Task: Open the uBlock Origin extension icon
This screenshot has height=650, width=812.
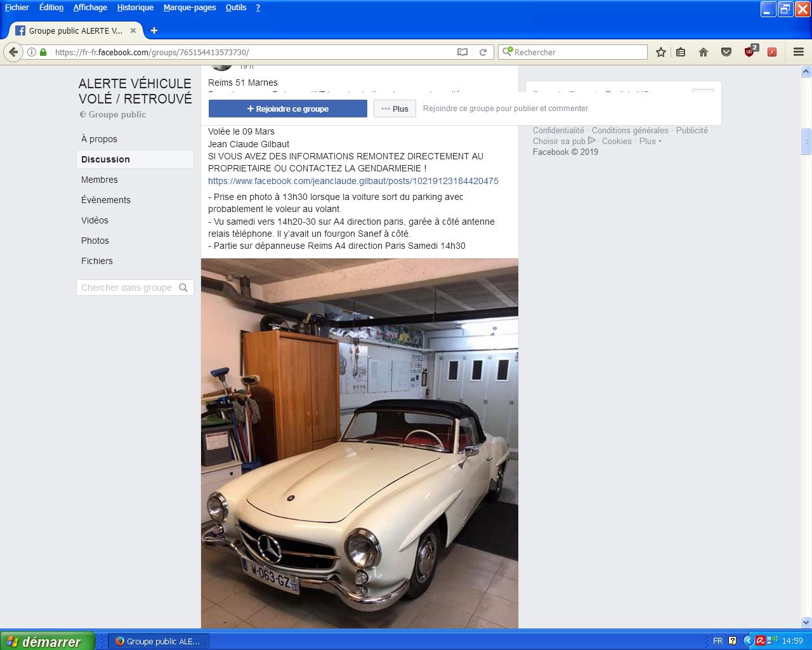Action: [750, 52]
